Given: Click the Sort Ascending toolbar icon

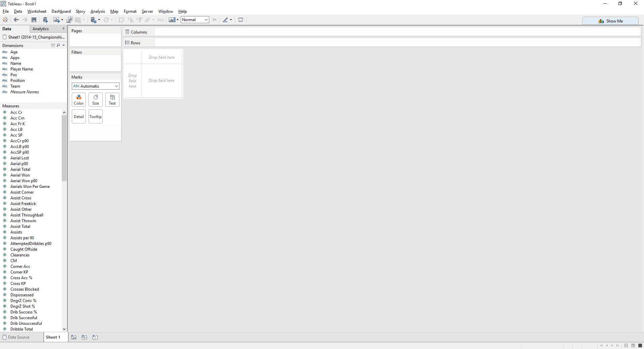Looking at the screenshot, I should (x=130, y=20).
